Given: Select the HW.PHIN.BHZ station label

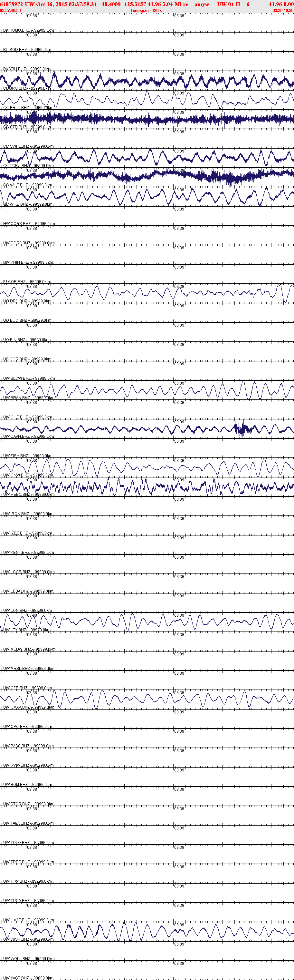Looking at the screenshot, I should pyautogui.click(x=28, y=262).
